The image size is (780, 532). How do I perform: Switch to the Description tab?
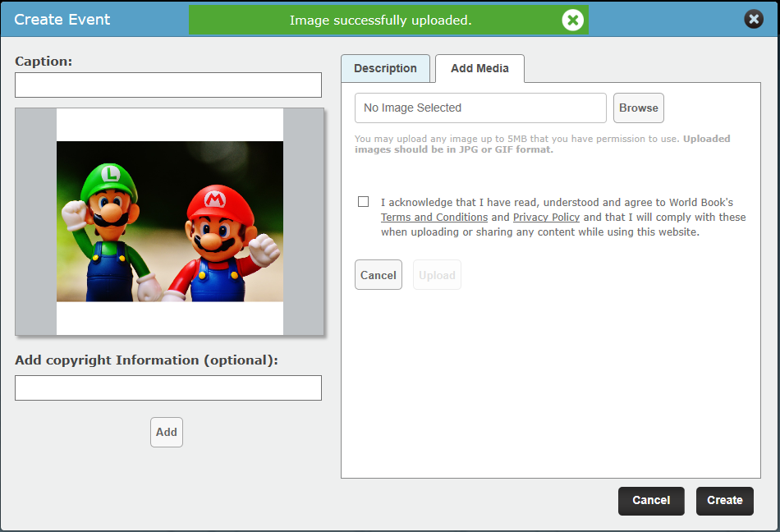click(386, 68)
